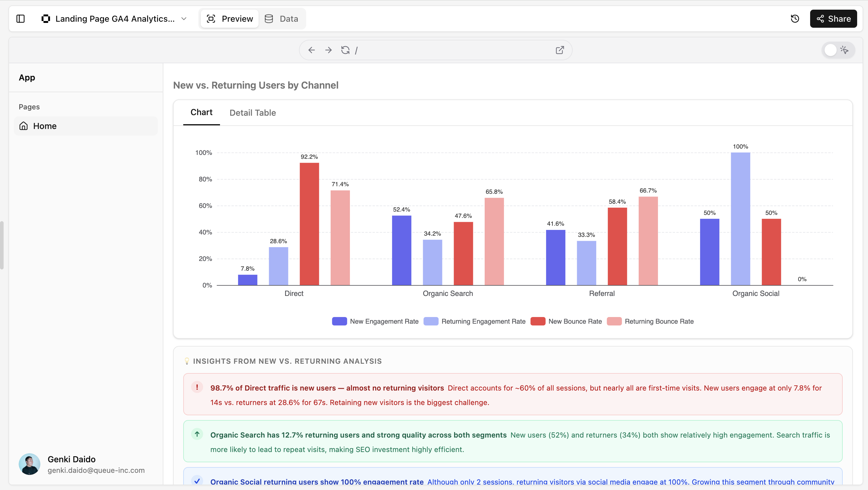Go back with the left arrow
The image size is (868, 490).
tap(311, 50)
